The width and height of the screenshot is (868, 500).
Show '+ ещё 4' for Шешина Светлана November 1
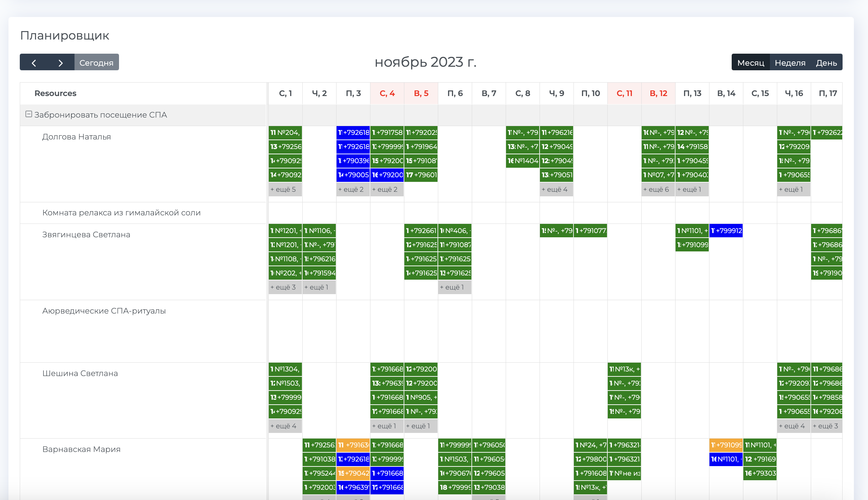283,426
